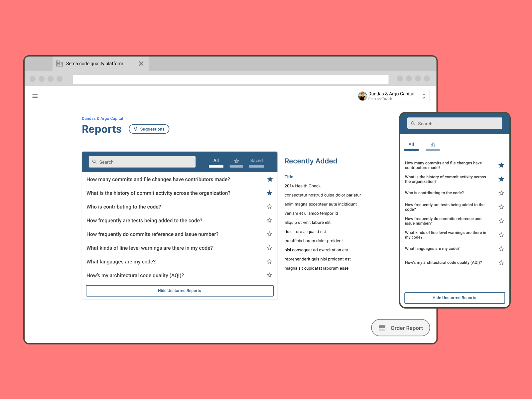Star 'line level warnings' row in mobile panel
This screenshot has width=532, height=399.
pyautogui.click(x=501, y=235)
